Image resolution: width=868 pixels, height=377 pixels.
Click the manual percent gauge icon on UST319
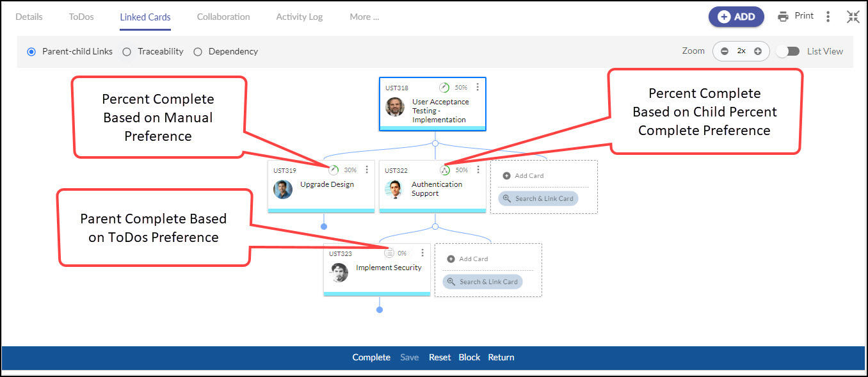[x=334, y=170]
